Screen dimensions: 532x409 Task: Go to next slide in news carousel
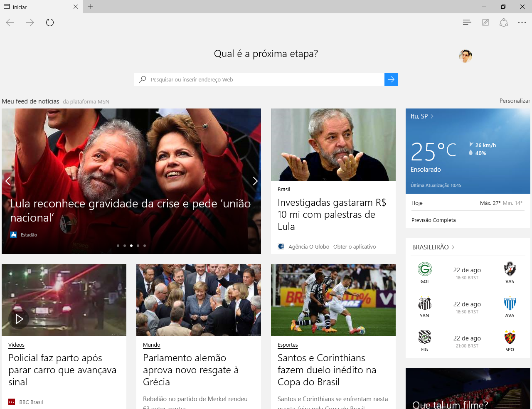(x=255, y=181)
